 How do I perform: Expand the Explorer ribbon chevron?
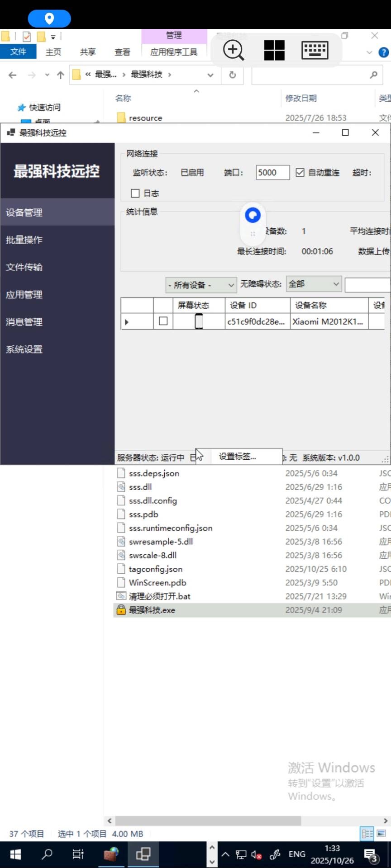pos(369,52)
